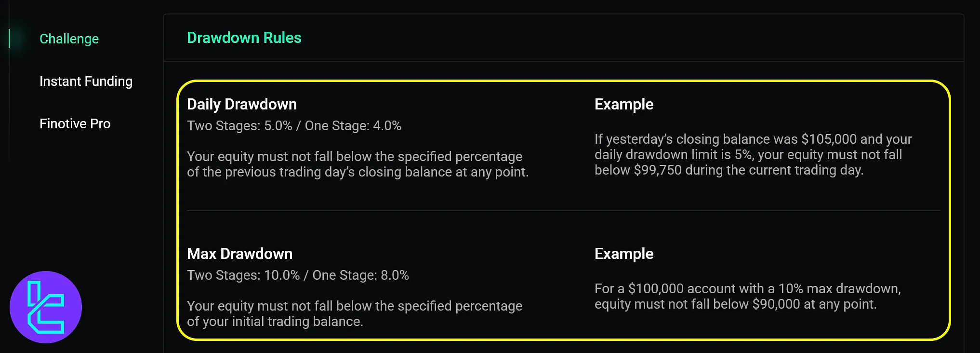Open the Finotive Pro tab
Image resolution: width=980 pixels, height=353 pixels.
(75, 123)
